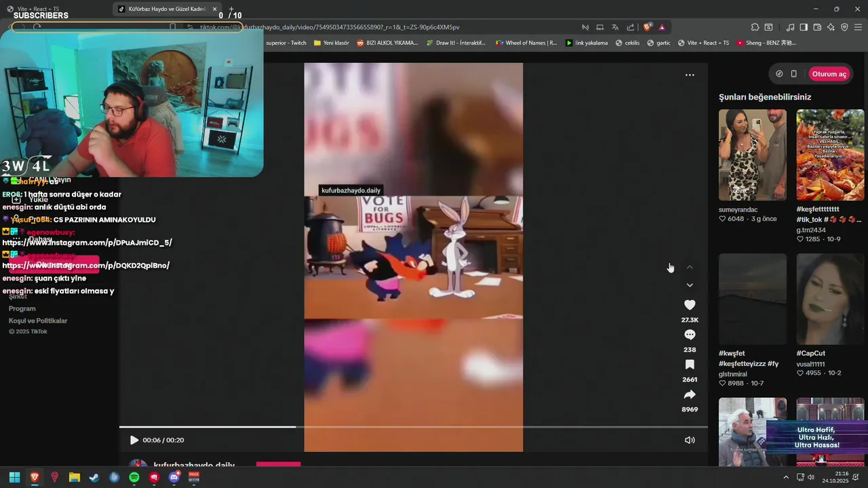Go to the previous video arrow

pos(690,268)
